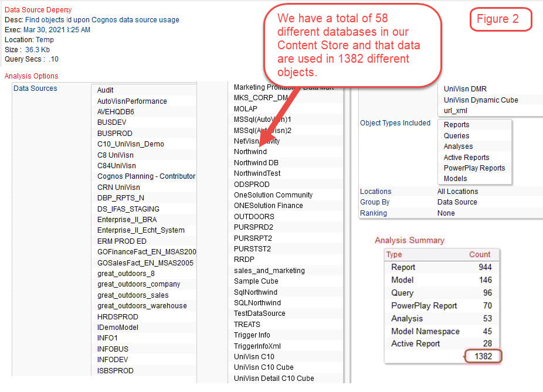Select AutoVisnPerformance in Data Sources list
The width and height of the screenshot is (543, 392).
(132, 101)
